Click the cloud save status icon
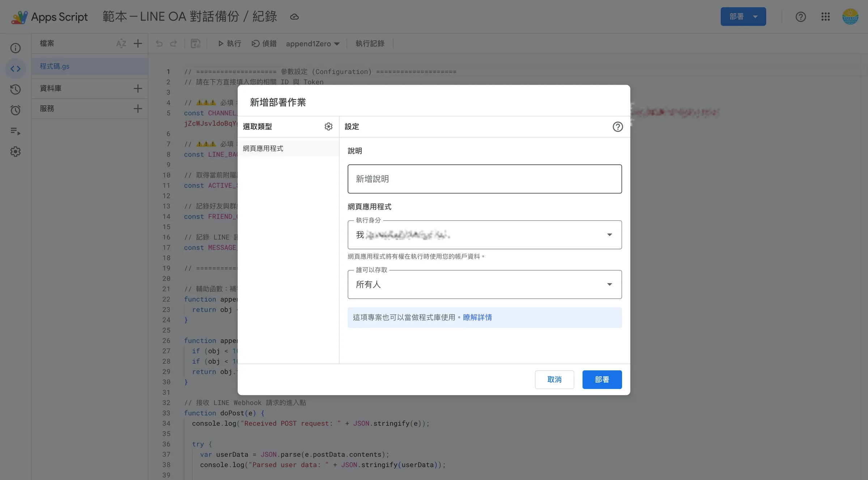The height and width of the screenshot is (480, 868). [294, 17]
